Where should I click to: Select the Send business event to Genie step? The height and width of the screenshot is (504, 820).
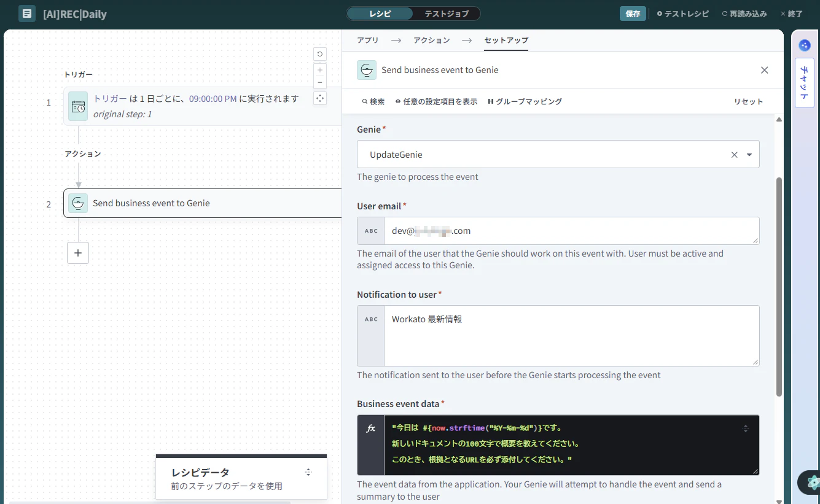(203, 203)
